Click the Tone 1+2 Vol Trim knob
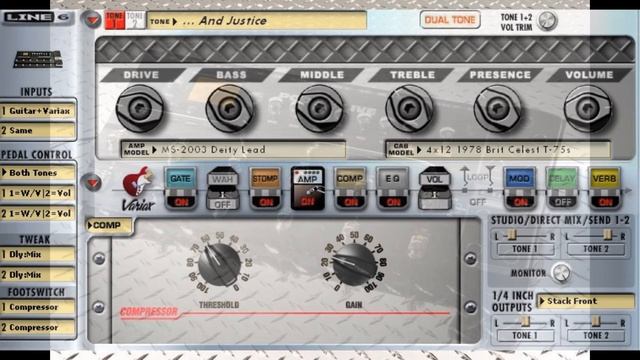 pyautogui.click(x=547, y=21)
